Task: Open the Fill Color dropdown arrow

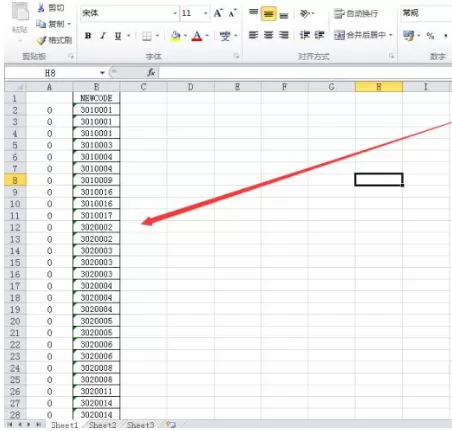Action: point(185,35)
